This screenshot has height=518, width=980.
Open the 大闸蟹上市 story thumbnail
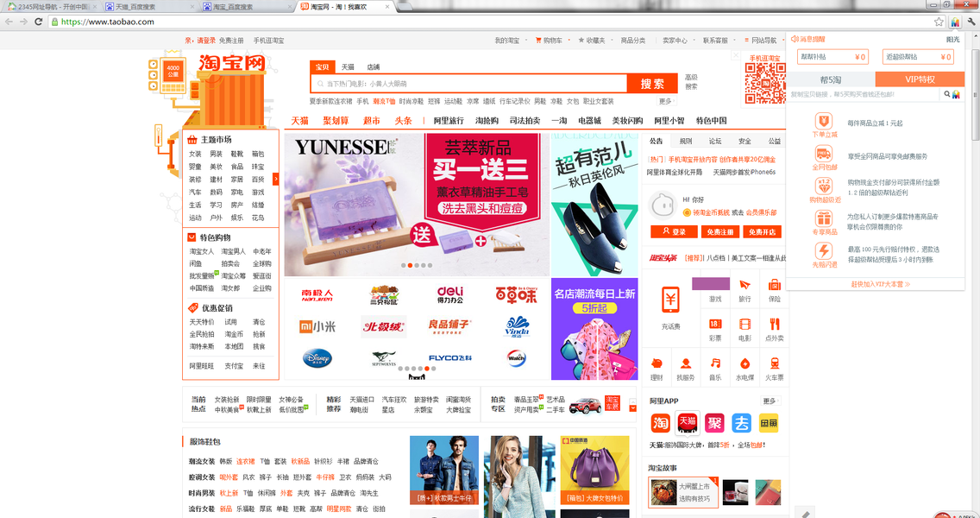pyautogui.click(x=683, y=491)
